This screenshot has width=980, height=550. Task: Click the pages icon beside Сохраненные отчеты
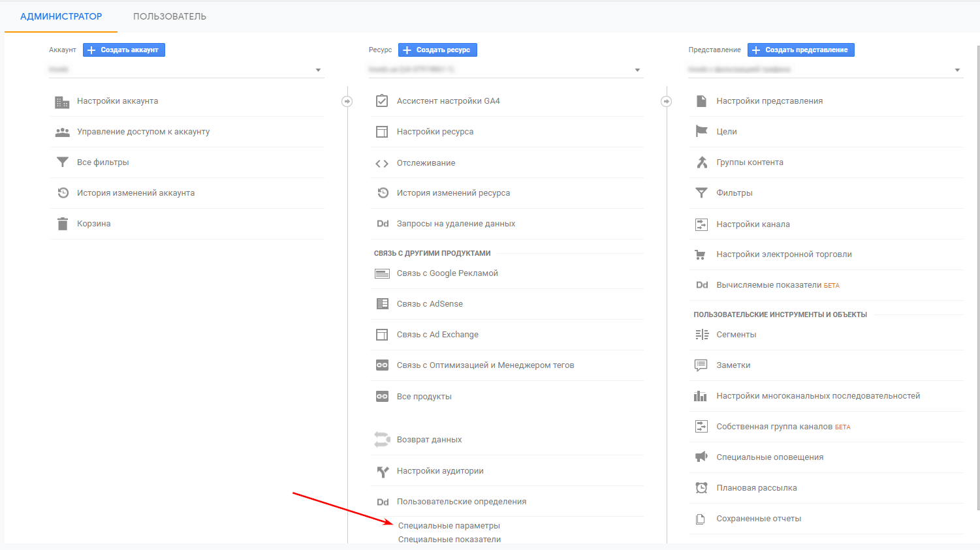click(701, 519)
